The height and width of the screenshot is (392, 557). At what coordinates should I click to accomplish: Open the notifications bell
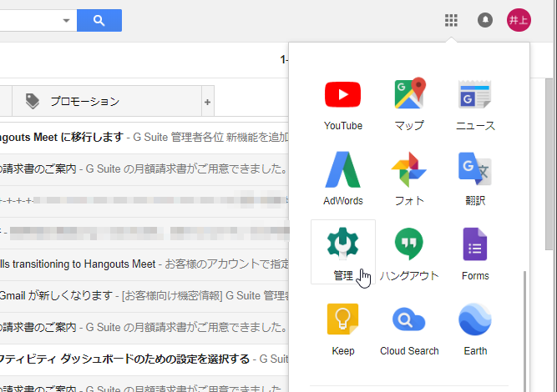pyautogui.click(x=485, y=20)
